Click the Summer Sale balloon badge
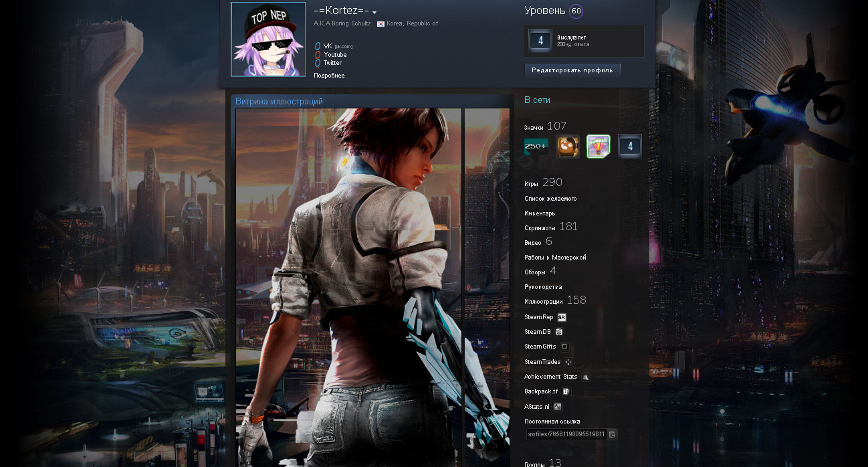This screenshot has height=467, width=868. coord(599,147)
